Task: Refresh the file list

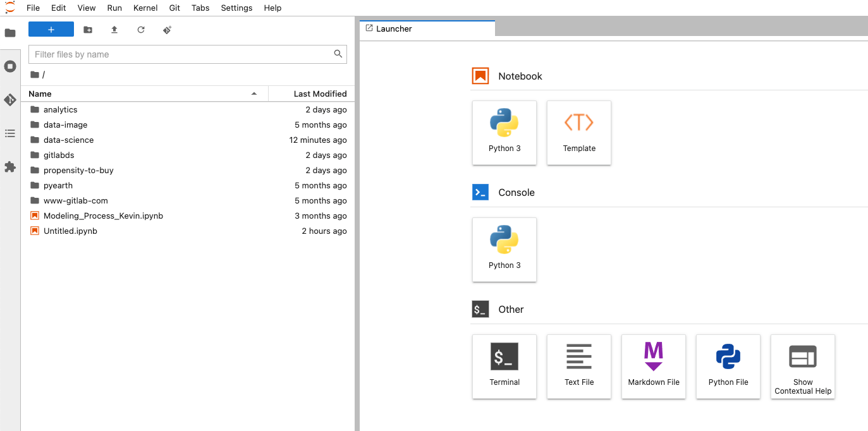Action: (141, 30)
